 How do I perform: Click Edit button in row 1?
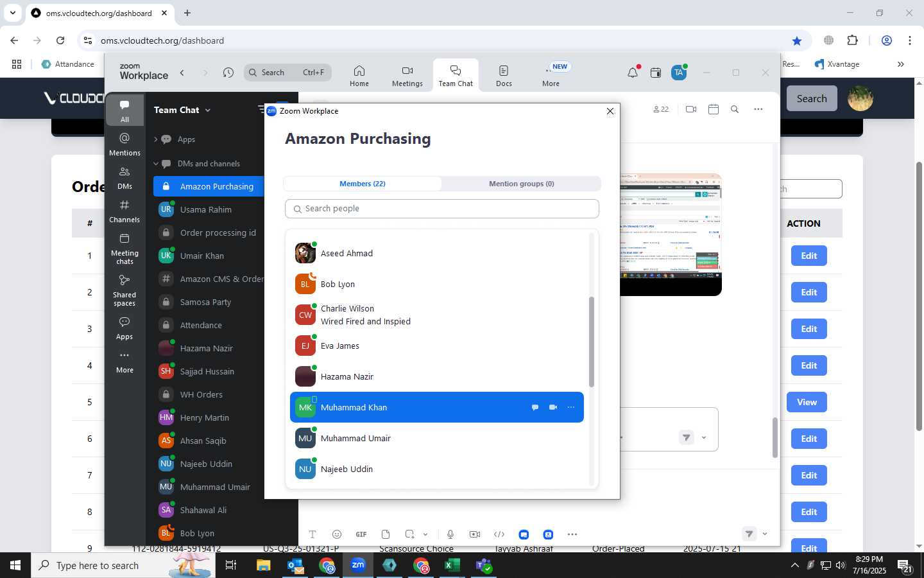point(809,256)
